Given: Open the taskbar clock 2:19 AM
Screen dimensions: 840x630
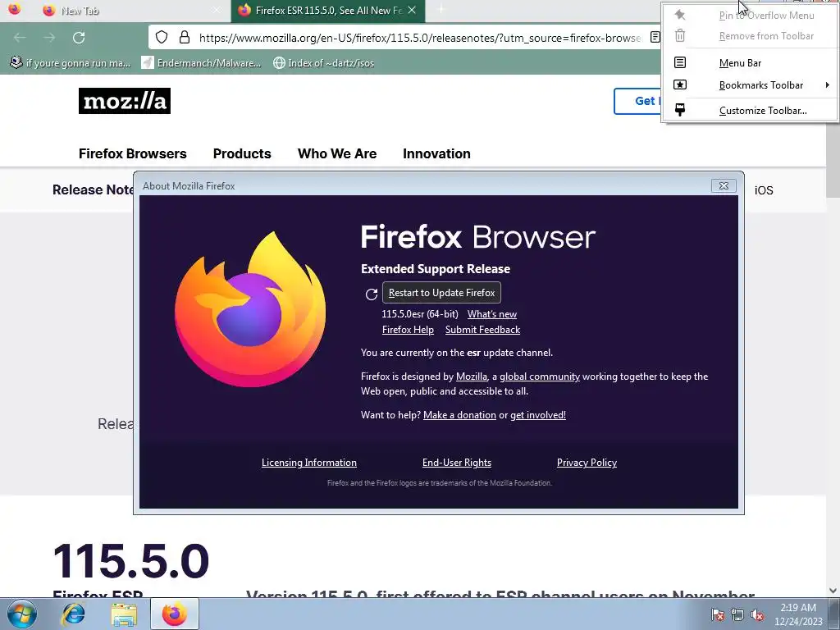Looking at the screenshot, I should coord(798,614).
